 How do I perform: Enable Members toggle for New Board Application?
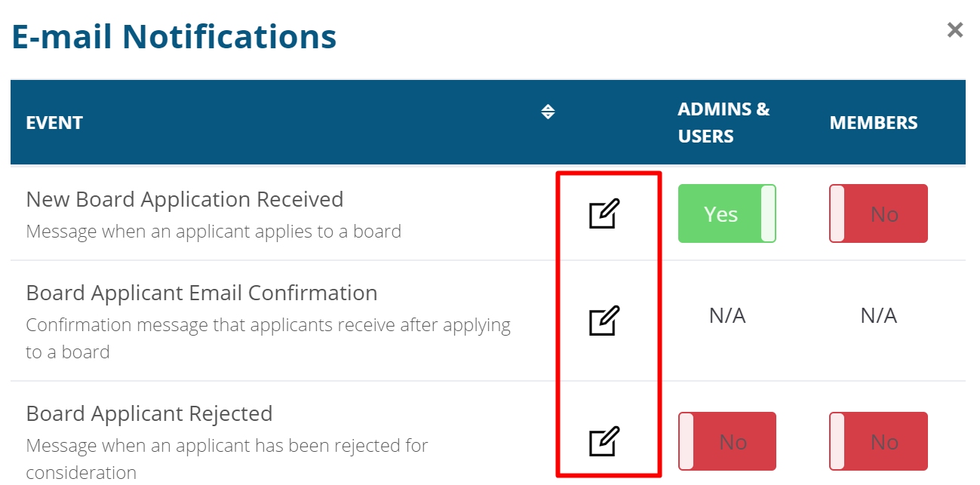click(878, 214)
